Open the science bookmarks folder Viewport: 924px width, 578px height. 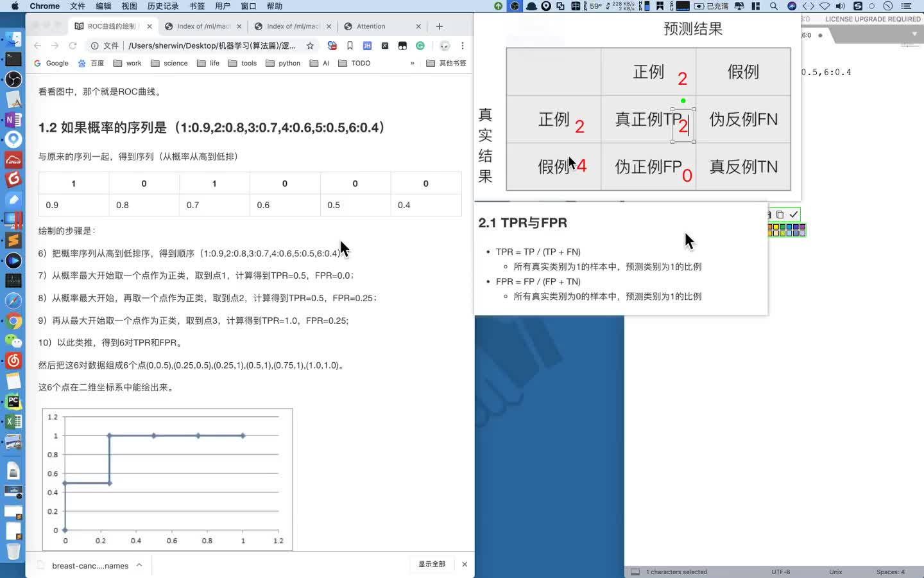(x=169, y=63)
